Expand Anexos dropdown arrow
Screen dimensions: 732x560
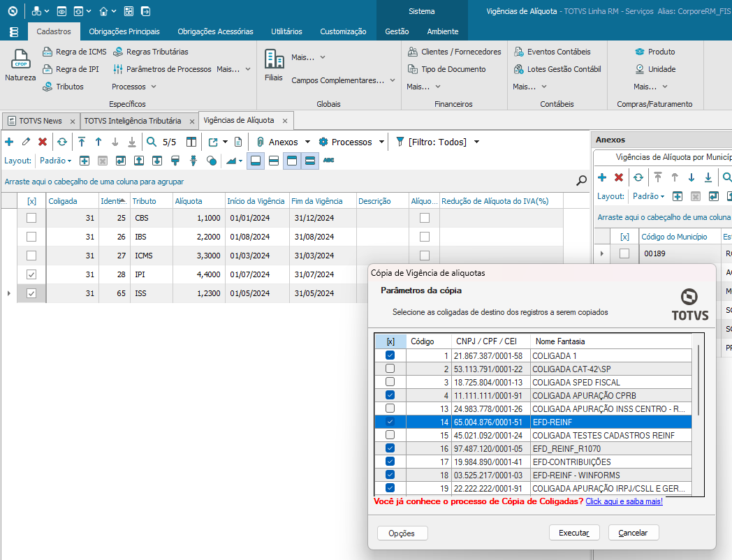[307, 142]
